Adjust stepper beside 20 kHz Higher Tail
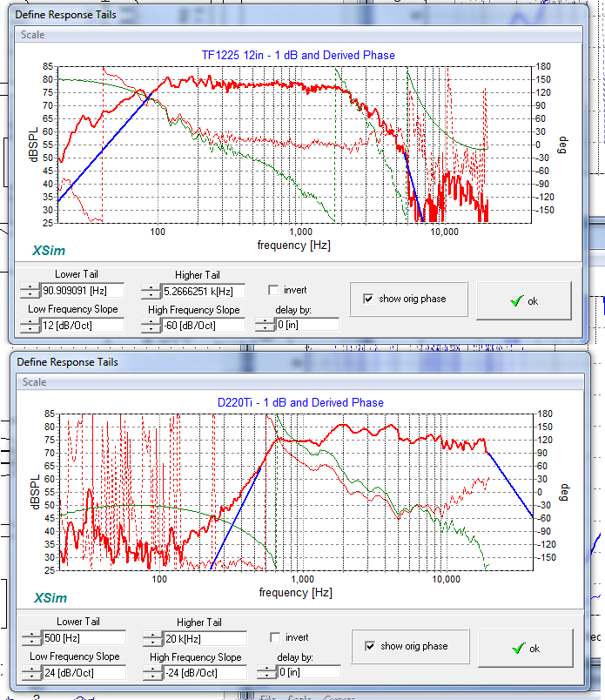 tap(152, 639)
